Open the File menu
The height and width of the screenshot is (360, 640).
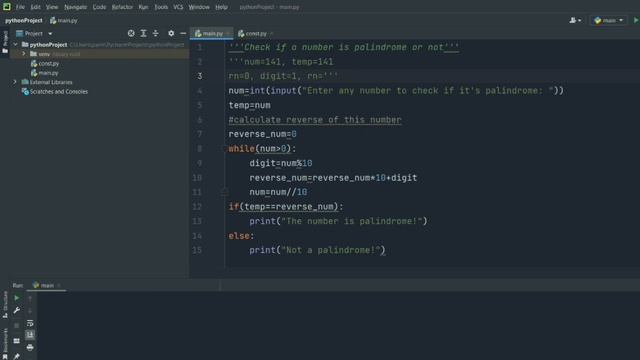coord(20,7)
